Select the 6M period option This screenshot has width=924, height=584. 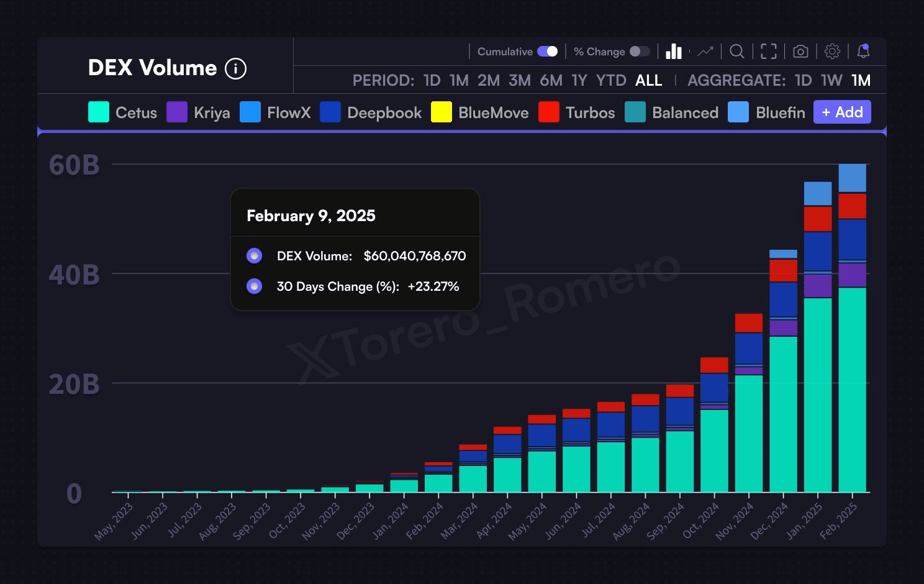click(x=551, y=81)
